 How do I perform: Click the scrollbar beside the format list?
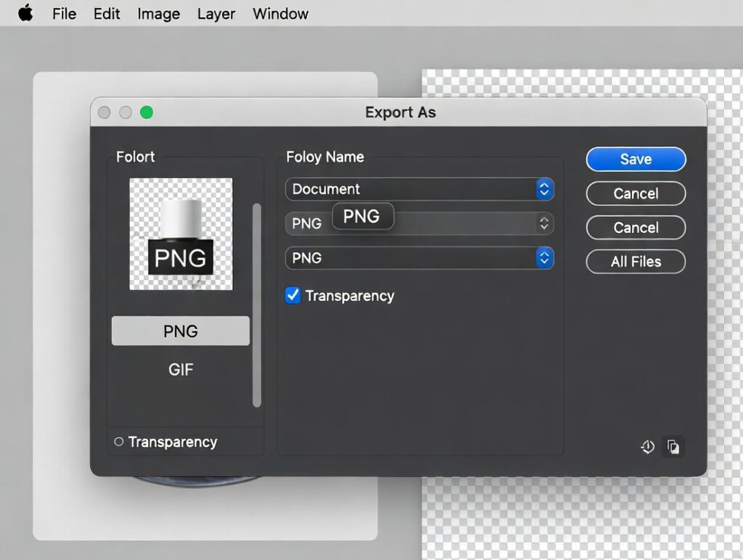click(258, 305)
